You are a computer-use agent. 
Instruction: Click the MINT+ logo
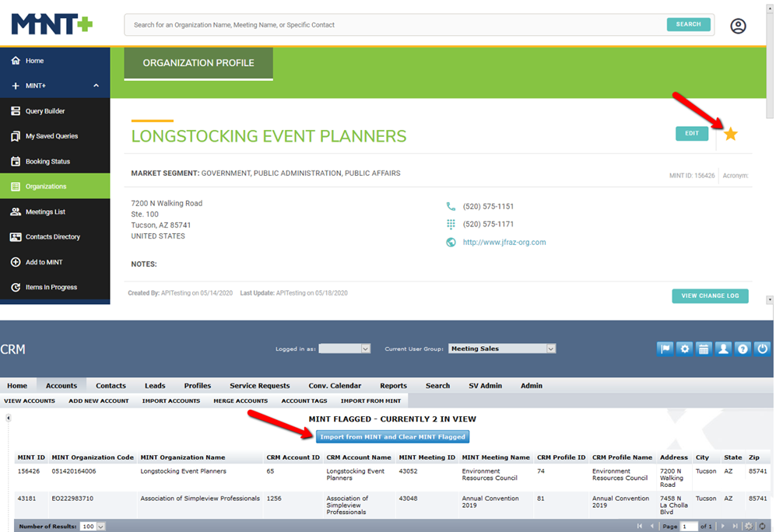click(x=52, y=24)
